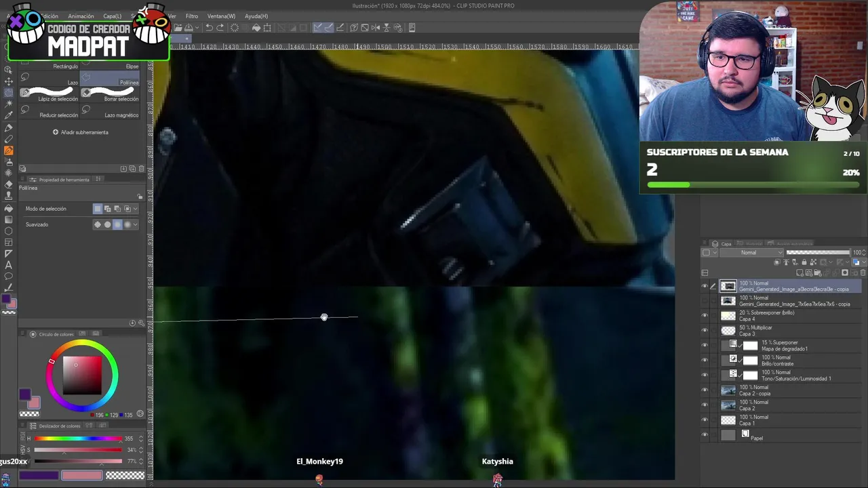Select the Selection area tool in the toolbox
Screen dimensions: 868x488
point(9,92)
